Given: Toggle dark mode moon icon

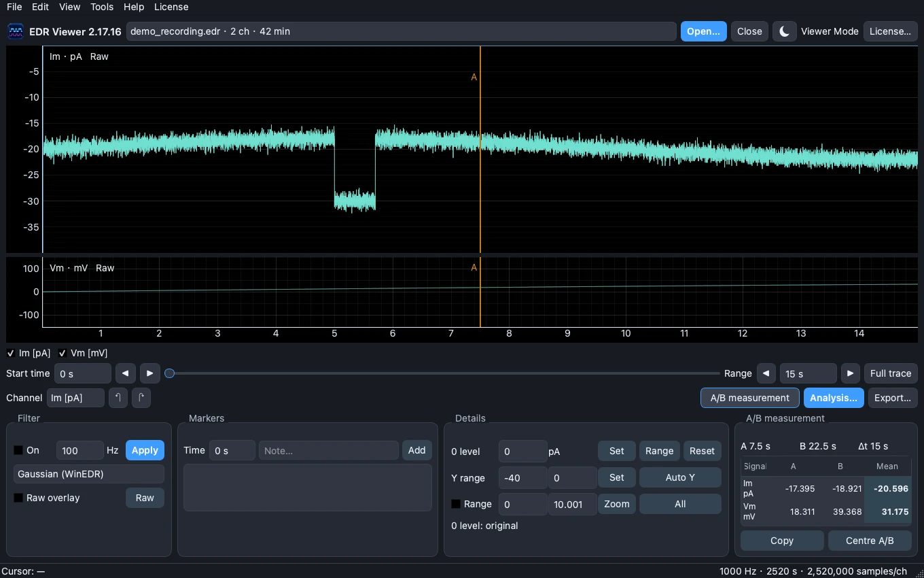Looking at the screenshot, I should pos(784,31).
